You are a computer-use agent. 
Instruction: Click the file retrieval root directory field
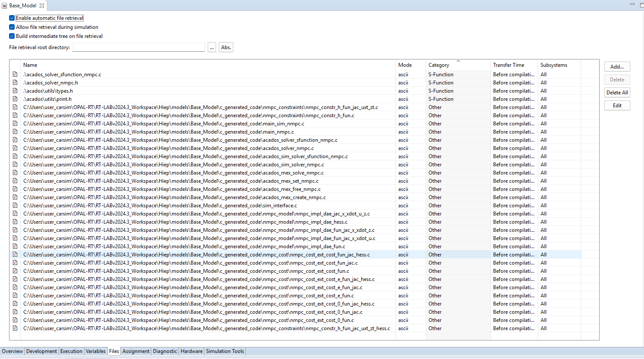click(138, 47)
